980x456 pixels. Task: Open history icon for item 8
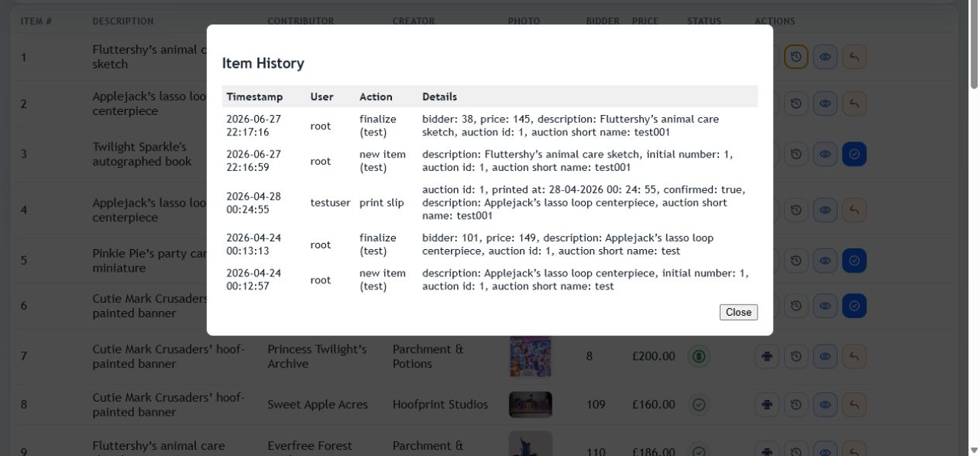[796, 405]
